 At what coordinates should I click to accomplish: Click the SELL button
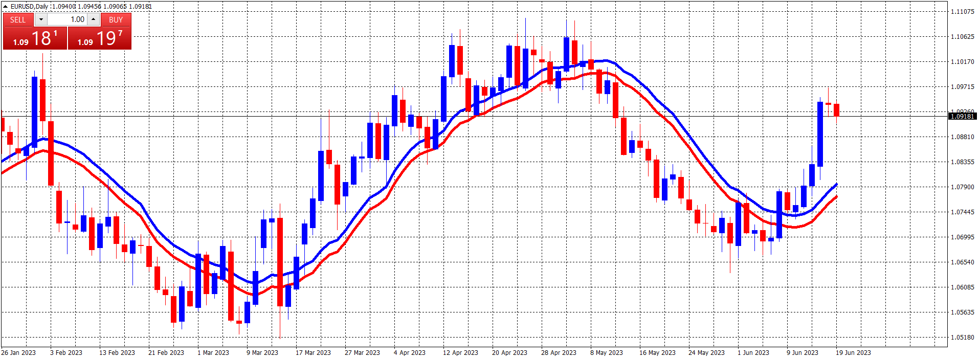coord(18,19)
